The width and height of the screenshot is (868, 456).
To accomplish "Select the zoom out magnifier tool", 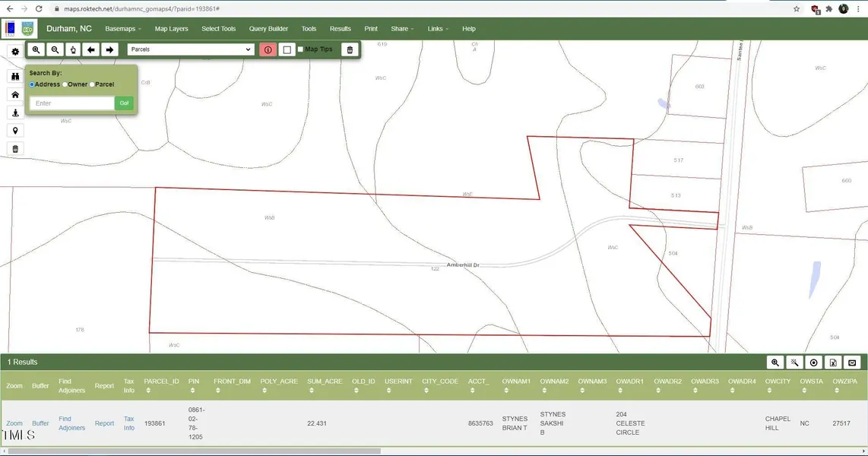I will tap(55, 49).
